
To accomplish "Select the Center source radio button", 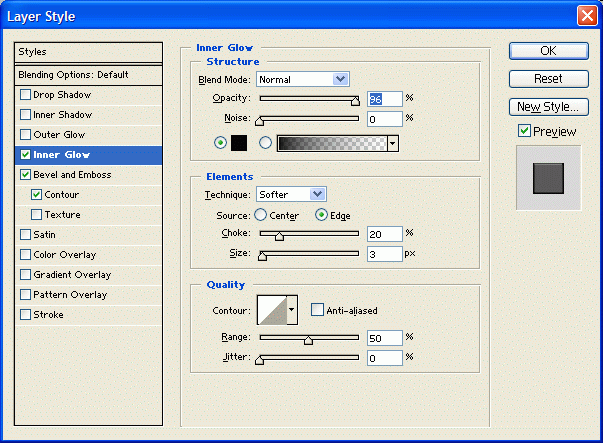I will point(261,215).
